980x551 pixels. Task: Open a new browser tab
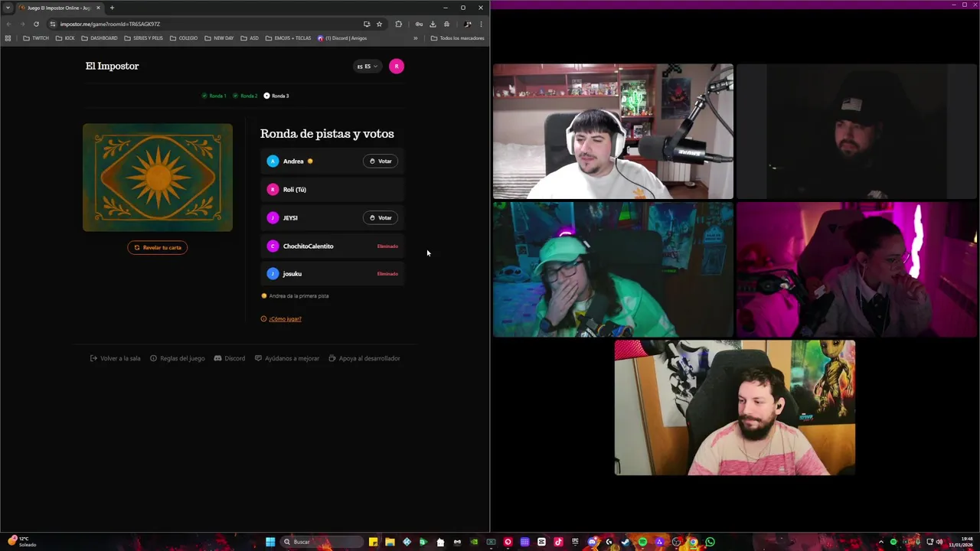pyautogui.click(x=112, y=8)
